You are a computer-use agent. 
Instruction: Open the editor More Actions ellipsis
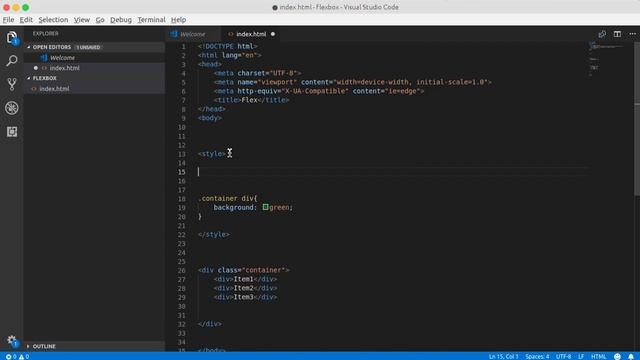(632, 34)
